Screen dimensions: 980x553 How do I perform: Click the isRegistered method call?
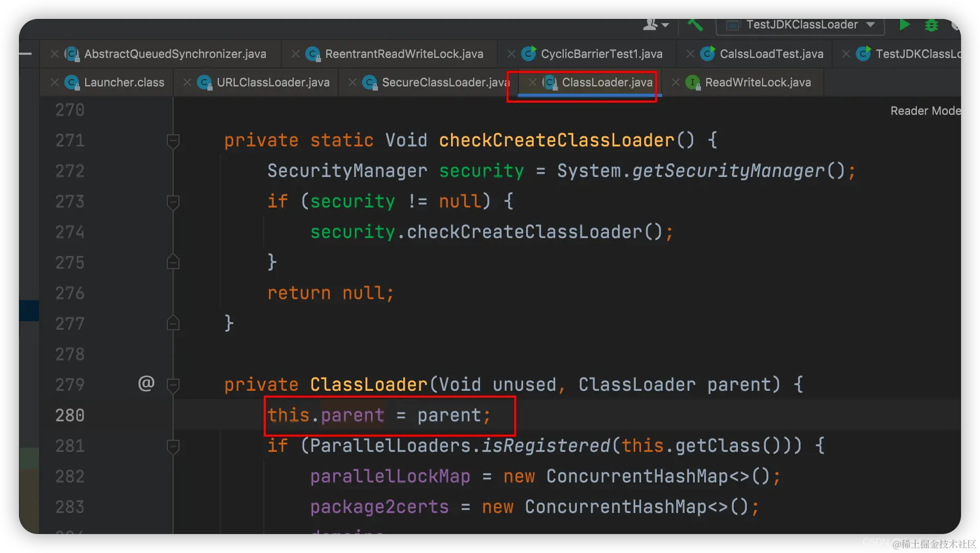(x=546, y=446)
